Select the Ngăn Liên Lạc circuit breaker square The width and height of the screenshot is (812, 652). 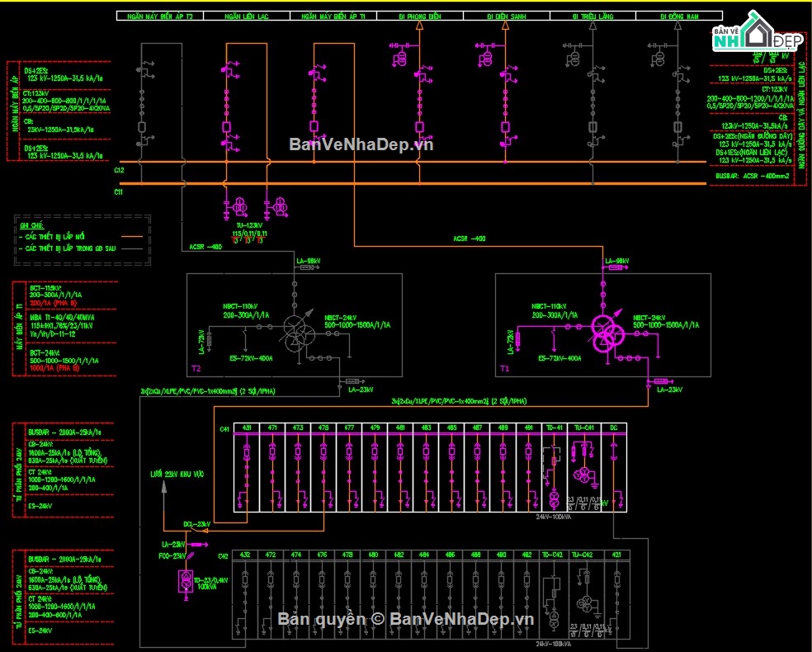pyautogui.click(x=226, y=126)
